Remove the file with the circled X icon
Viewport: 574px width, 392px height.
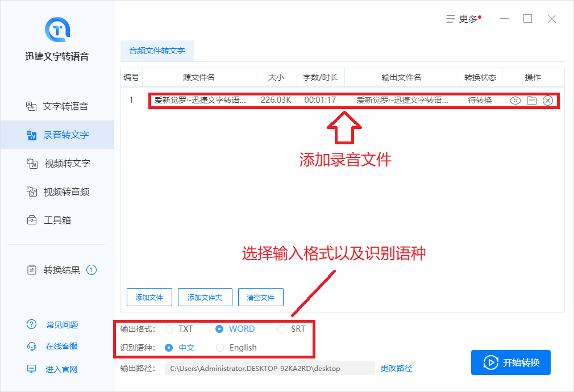coord(547,101)
